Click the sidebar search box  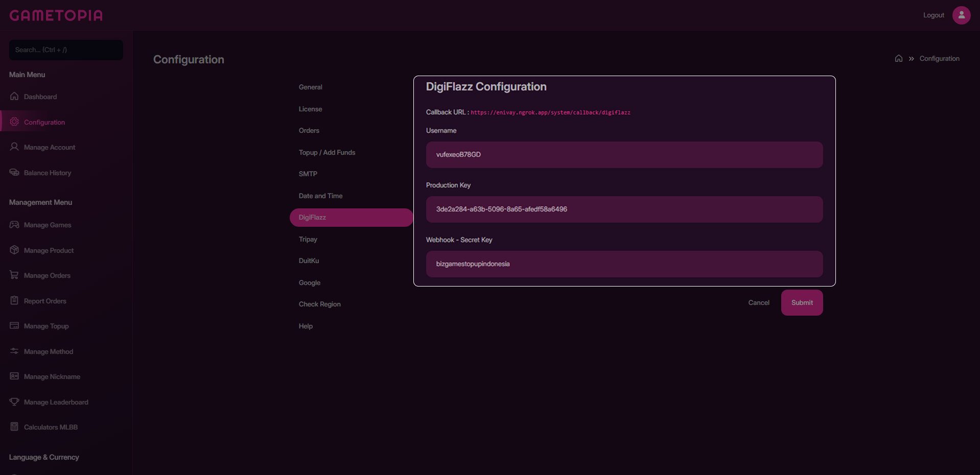pyautogui.click(x=66, y=50)
